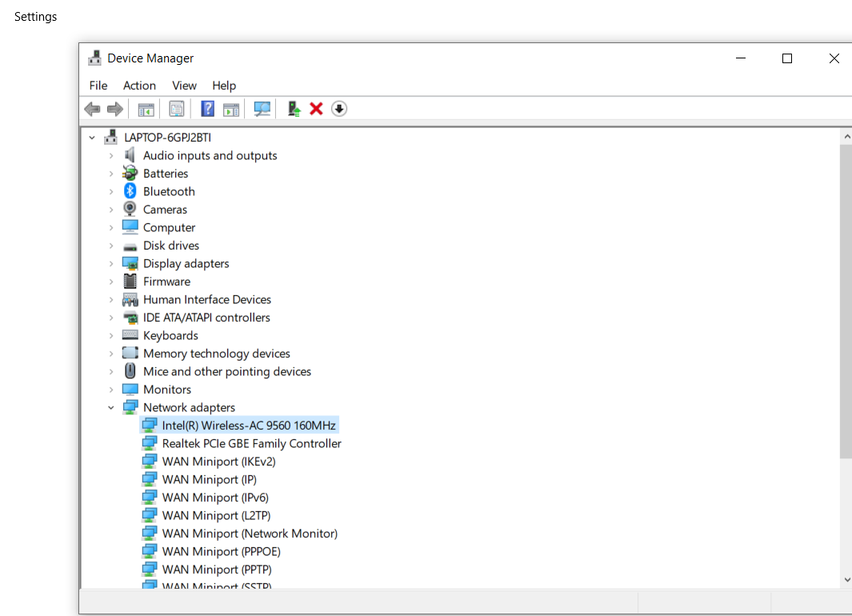Click the Forward navigation arrow
Image resolution: width=852 pixels, height=616 pixels.
click(x=115, y=108)
